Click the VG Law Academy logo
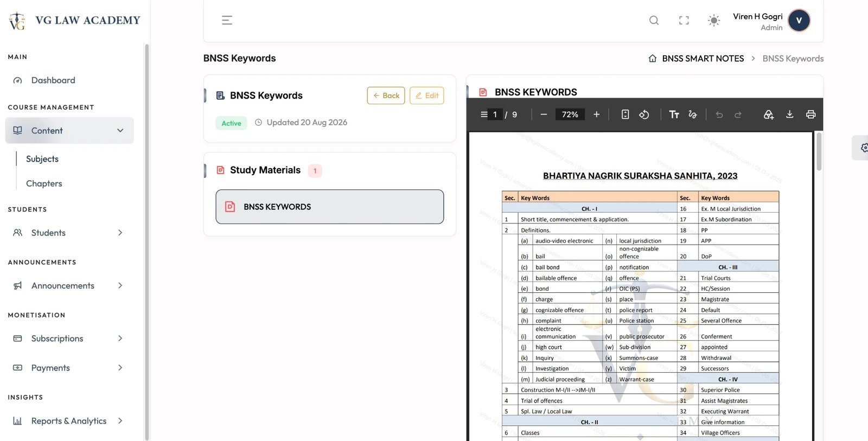The height and width of the screenshot is (441, 868). point(74,21)
